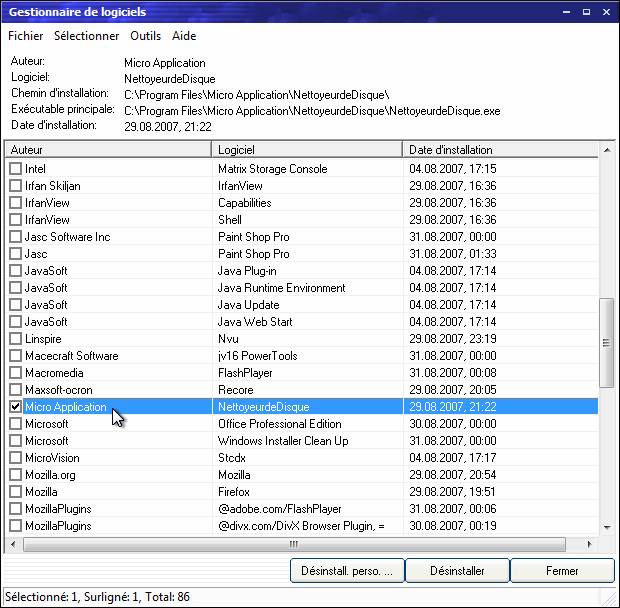Check the Macromedia FlashPlayer checkbox
The image size is (620, 608).
tap(15, 373)
